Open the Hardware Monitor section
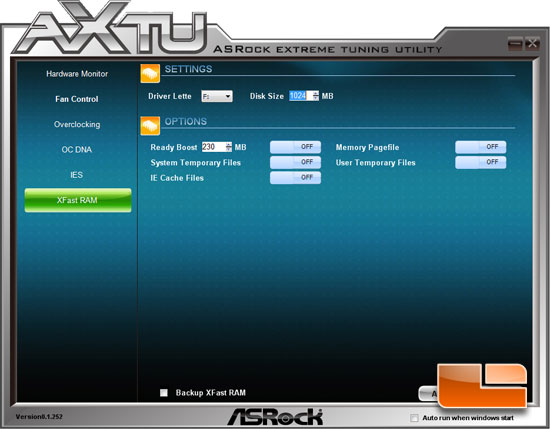The image size is (550, 429). click(x=77, y=74)
